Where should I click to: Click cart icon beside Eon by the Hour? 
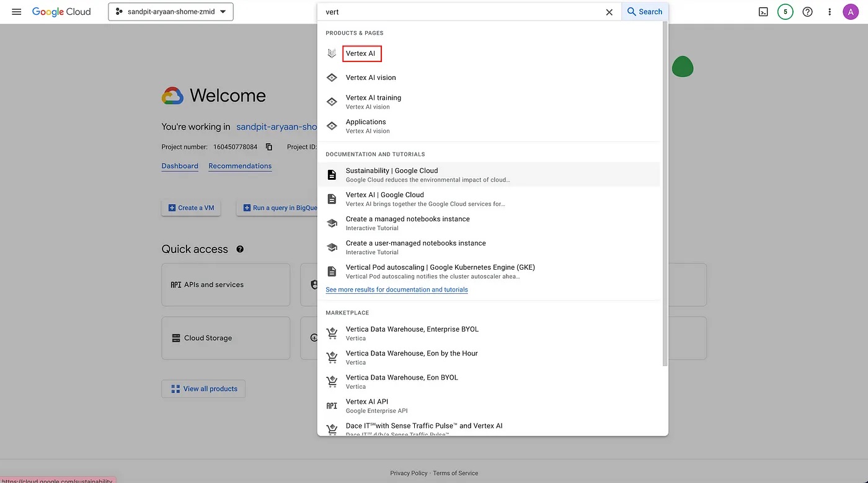coord(332,358)
